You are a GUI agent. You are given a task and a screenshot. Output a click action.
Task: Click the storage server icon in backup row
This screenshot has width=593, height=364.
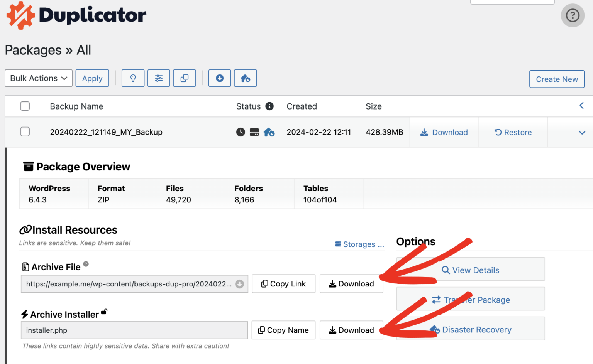(x=254, y=132)
